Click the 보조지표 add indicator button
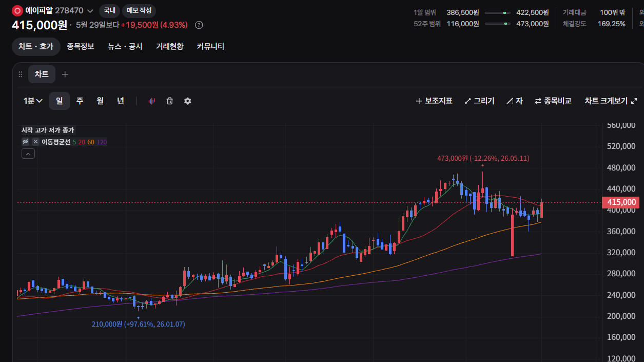644x362 pixels. [434, 101]
